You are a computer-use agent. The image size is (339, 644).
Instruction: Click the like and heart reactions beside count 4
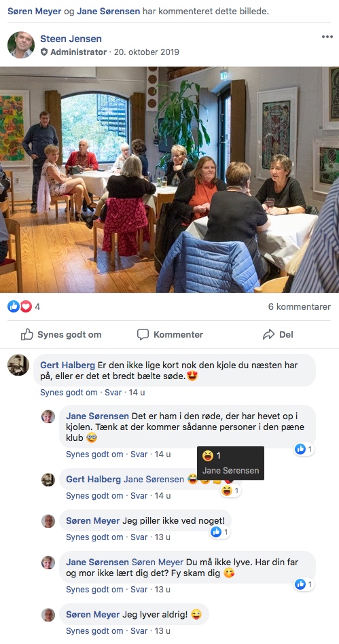coord(20,306)
